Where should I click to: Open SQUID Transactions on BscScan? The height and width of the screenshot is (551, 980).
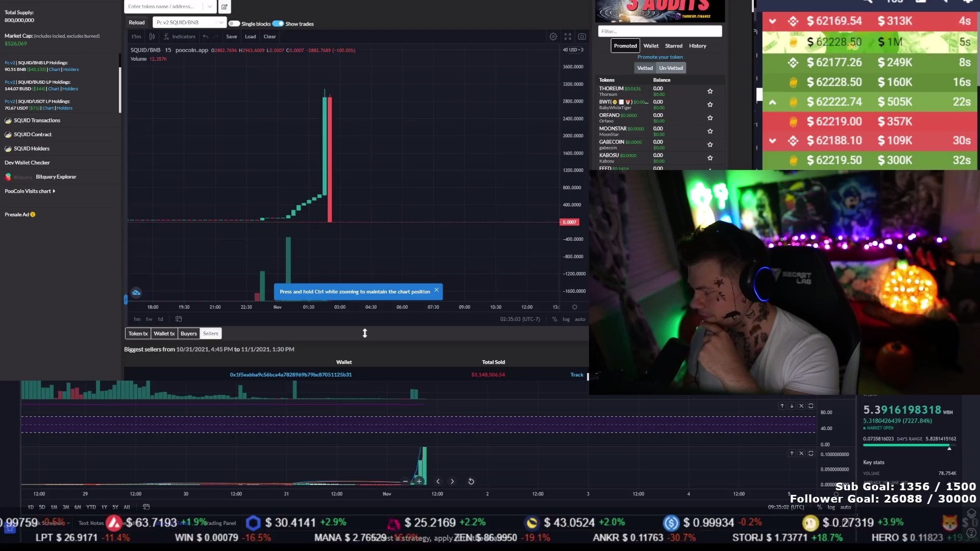37,120
